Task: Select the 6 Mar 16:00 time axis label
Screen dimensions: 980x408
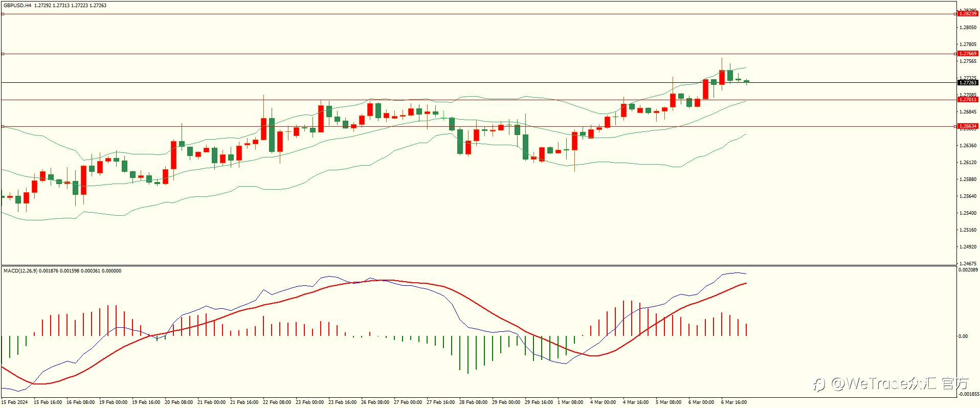Action: tap(734, 402)
